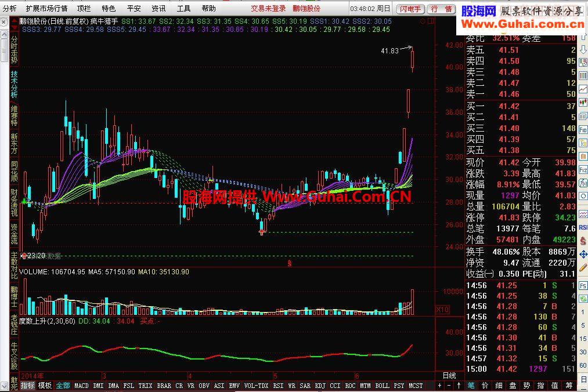Screen dimensions: 588x392
Task: Select the TRIX indicator tab
Action: pyautogui.click(x=145, y=385)
